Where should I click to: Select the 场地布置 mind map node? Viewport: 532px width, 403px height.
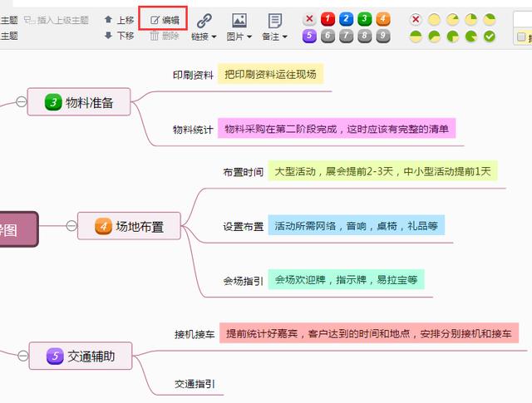129,226
